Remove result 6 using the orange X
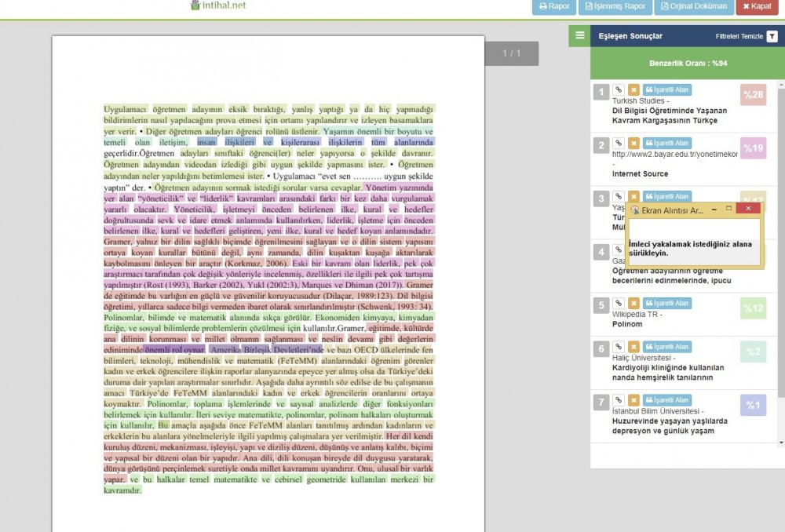Screen dimensions: 785x532 pyautogui.click(x=633, y=347)
